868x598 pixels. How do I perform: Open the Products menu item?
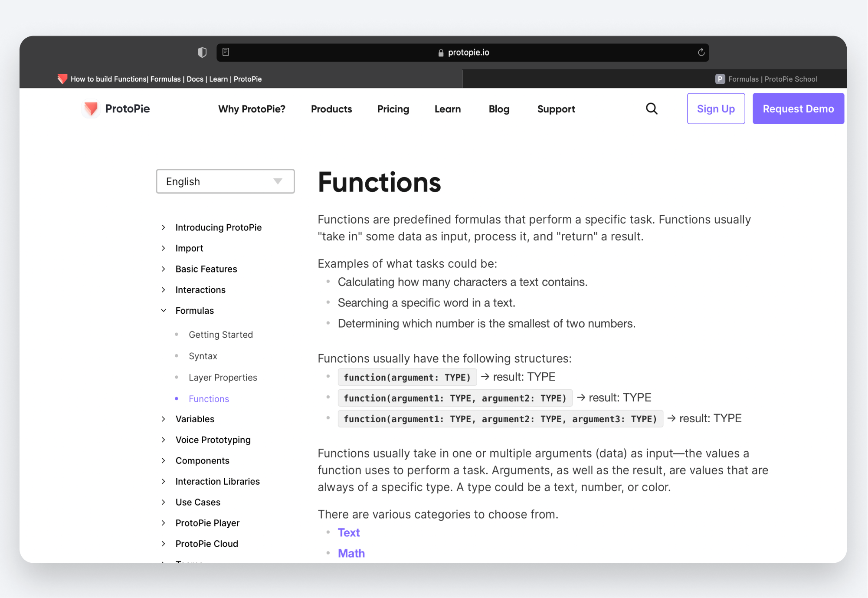point(331,109)
